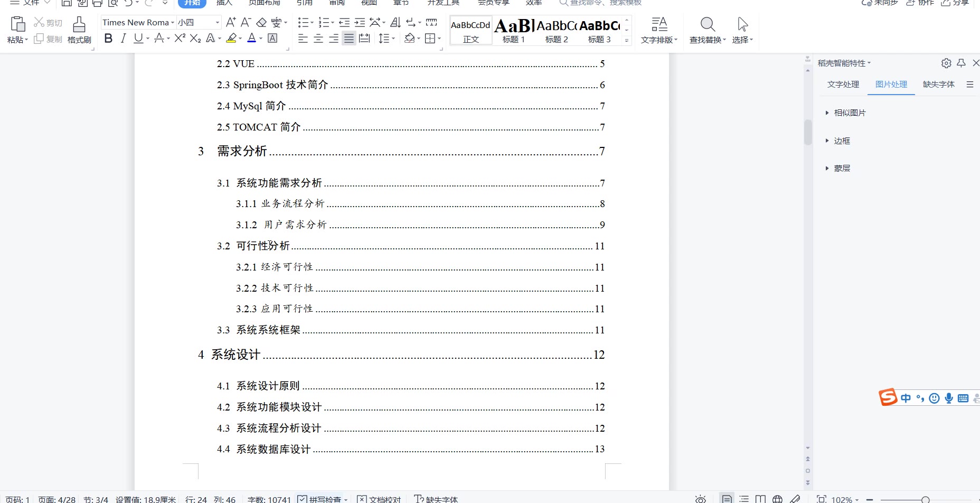Viewport: 980px width, 503px height.
Task: Pin the side panel
Action: tap(961, 63)
